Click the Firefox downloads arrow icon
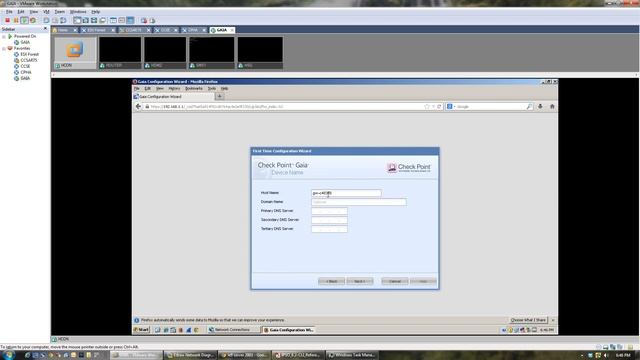The image size is (640, 360). point(540,107)
